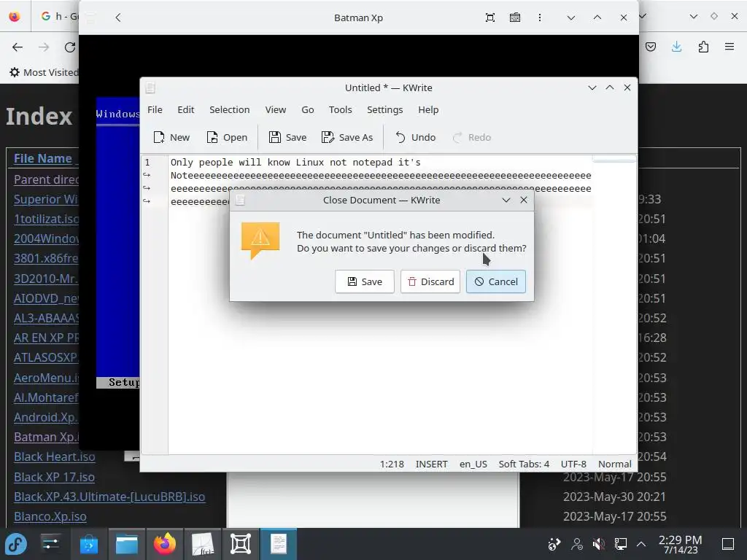The width and height of the screenshot is (747, 560).
Task: Click the first line of text in editor
Action: [x=295, y=163]
